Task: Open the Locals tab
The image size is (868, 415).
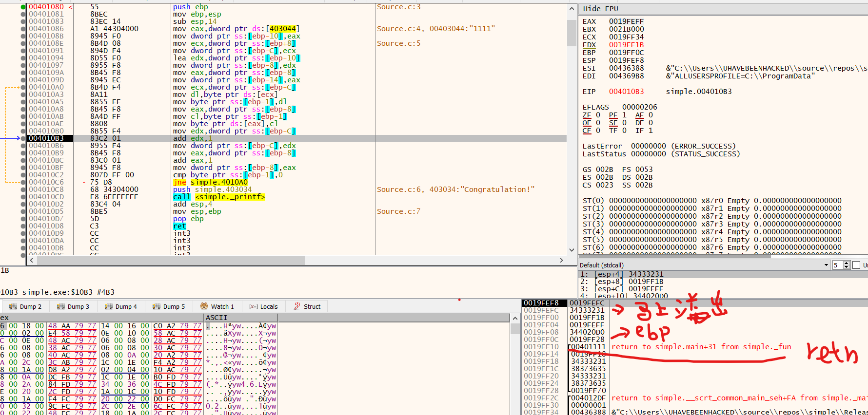Action: pyautogui.click(x=263, y=306)
